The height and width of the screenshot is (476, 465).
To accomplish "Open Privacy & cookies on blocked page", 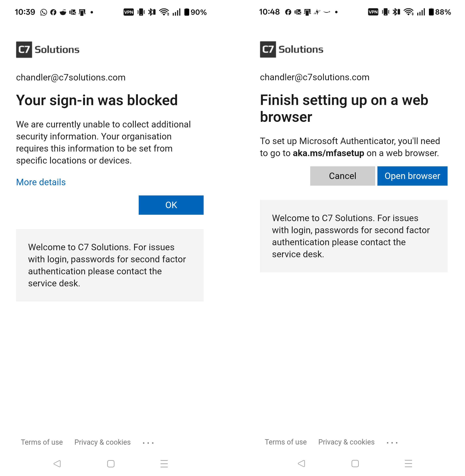I will pyautogui.click(x=102, y=442).
